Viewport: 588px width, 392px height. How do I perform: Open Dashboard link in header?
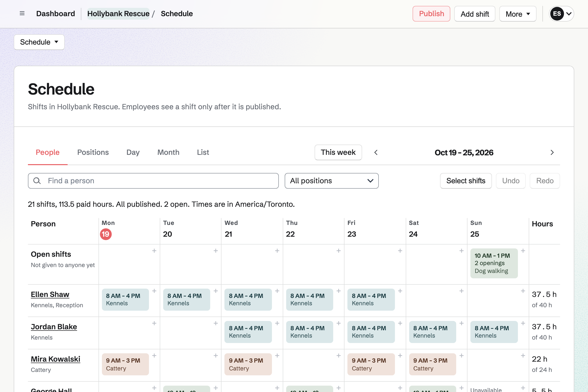pos(56,14)
